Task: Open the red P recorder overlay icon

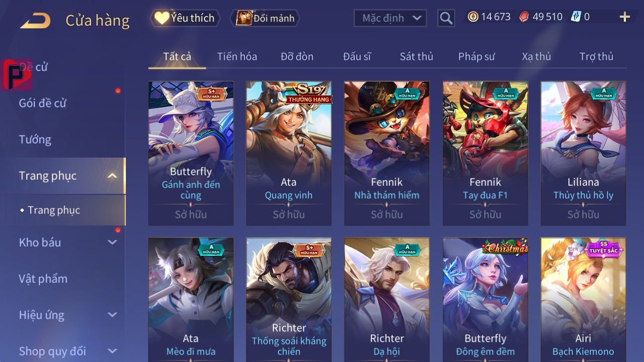Action: click(x=17, y=75)
